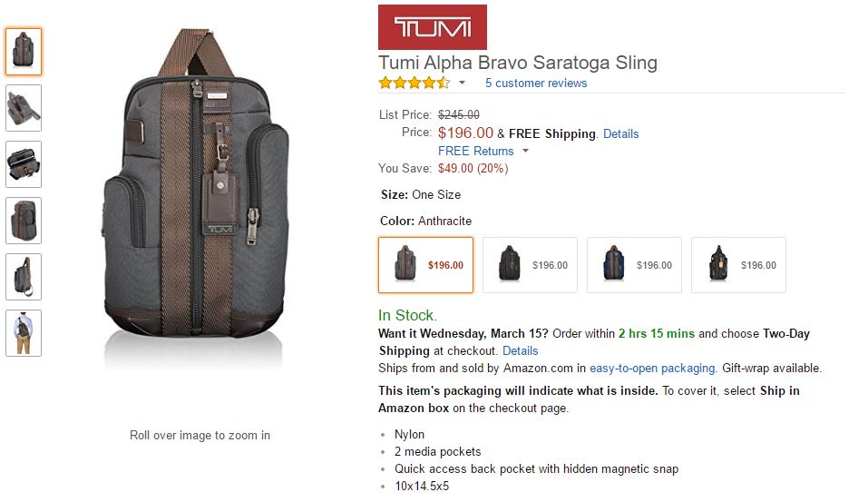Click the red TUMI brand logo
This screenshot has width=868, height=502.
[x=432, y=27]
